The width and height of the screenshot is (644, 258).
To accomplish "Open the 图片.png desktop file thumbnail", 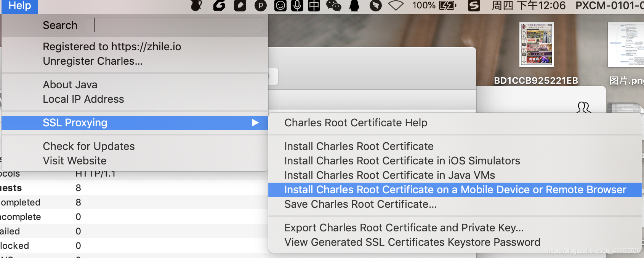I will (626, 45).
